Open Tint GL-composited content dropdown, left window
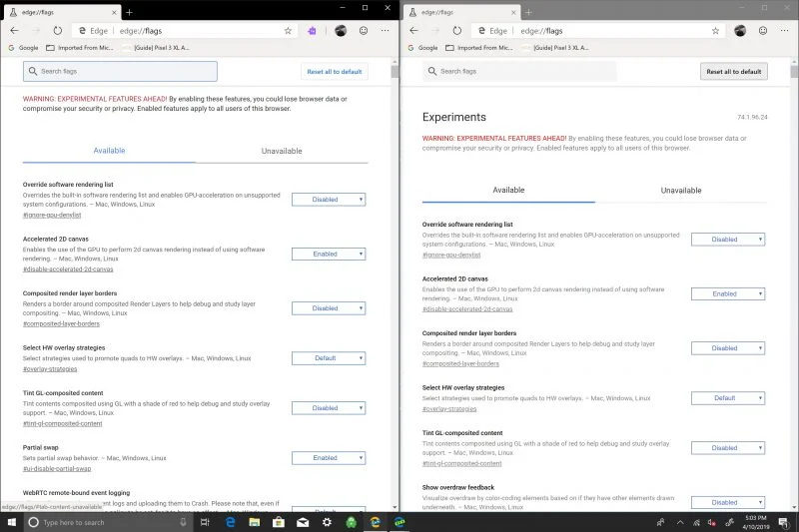Image resolution: width=799 pixels, height=532 pixels. coord(329,408)
